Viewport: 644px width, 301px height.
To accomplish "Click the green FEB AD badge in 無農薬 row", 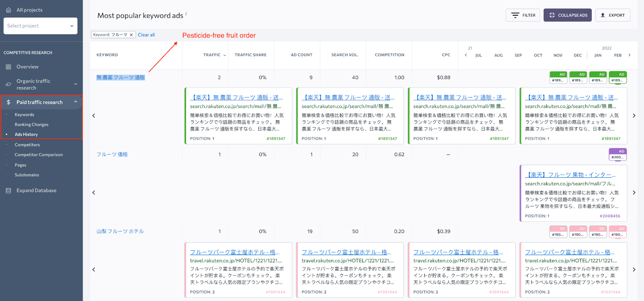I will point(618,77).
